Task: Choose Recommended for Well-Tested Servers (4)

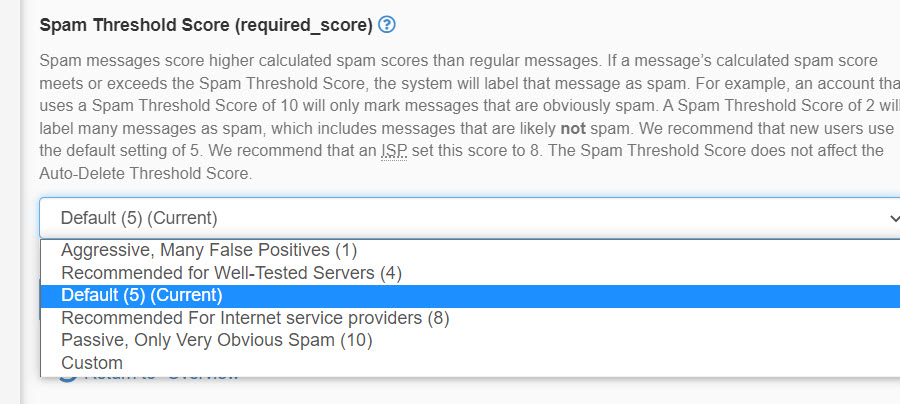Action: pyautogui.click(x=231, y=272)
